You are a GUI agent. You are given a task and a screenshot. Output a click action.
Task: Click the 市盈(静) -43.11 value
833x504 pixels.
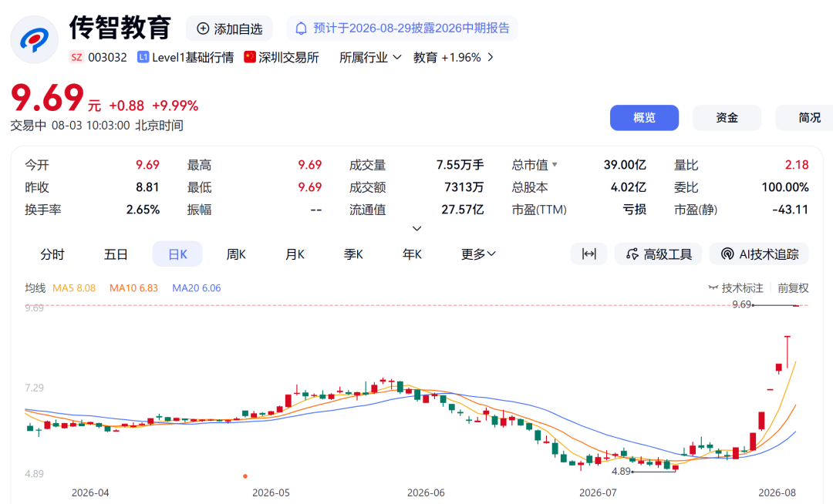[x=790, y=210]
